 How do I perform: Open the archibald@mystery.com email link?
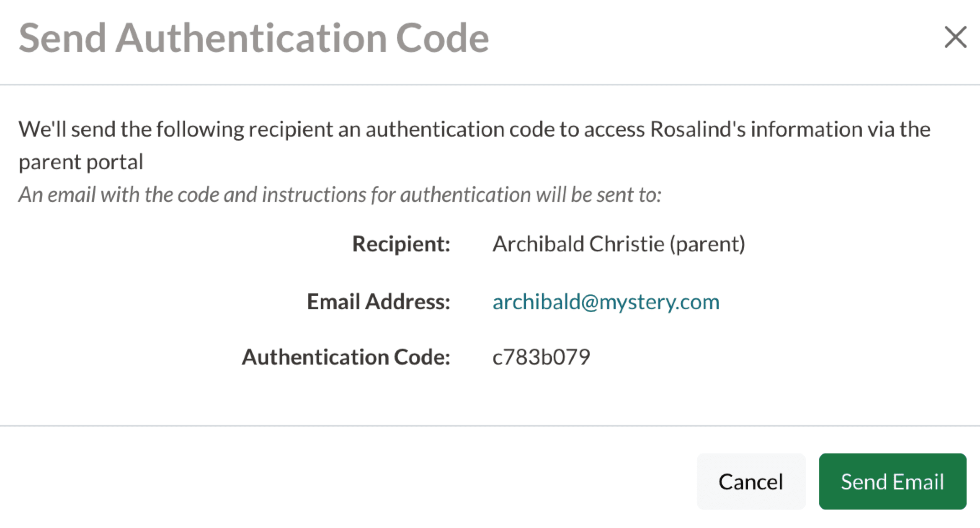coord(606,302)
